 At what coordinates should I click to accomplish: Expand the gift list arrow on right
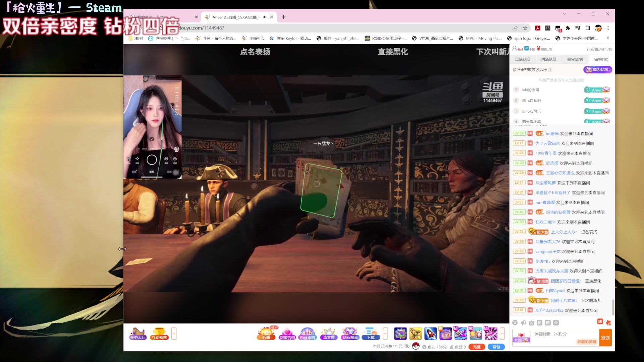[x=502, y=334]
